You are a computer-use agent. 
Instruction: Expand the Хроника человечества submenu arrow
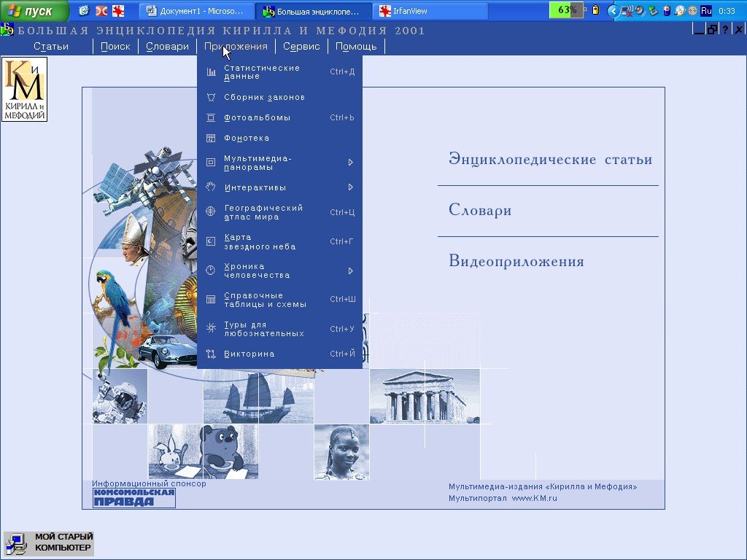coord(351,271)
